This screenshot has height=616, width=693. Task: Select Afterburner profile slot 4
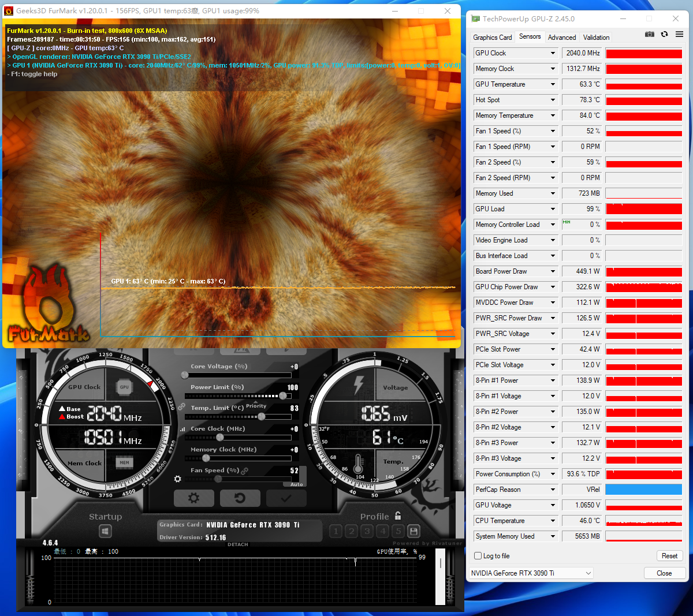pos(383,531)
